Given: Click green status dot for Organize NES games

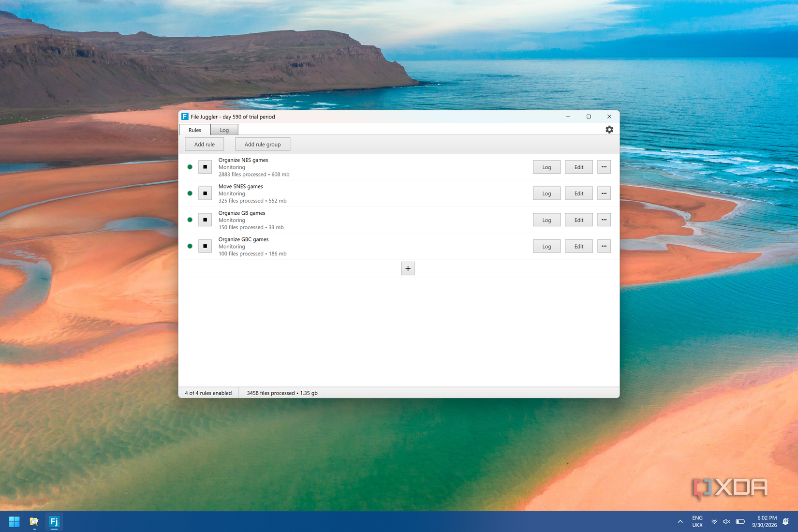Looking at the screenshot, I should [190, 167].
